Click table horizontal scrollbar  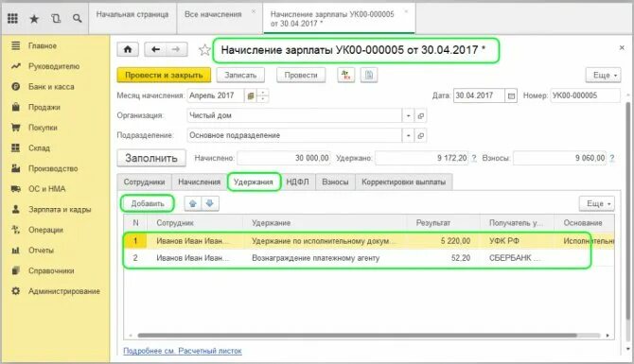pyautogui.click(x=357, y=336)
